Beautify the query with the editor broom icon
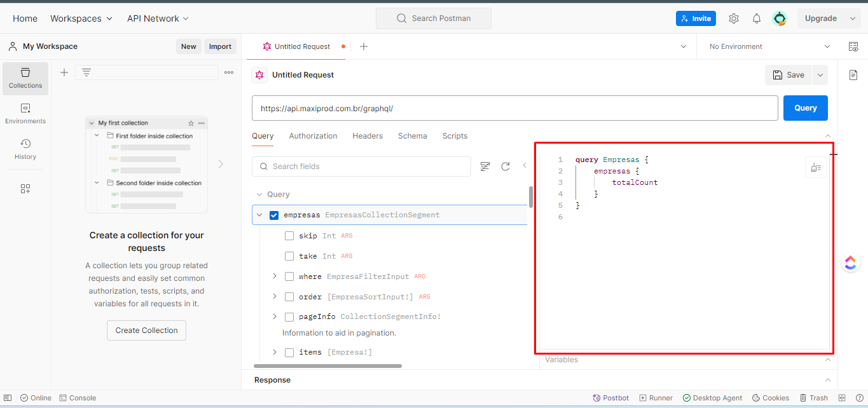868x408 pixels. [816, 167]
